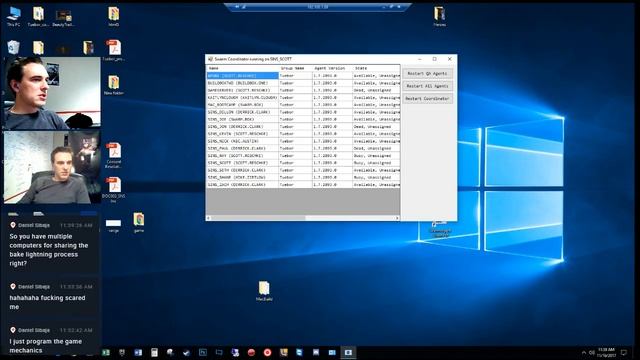Open Excel from the taskbar
The height and width of the screenshot is (360, 640).
tap(106, 353)
